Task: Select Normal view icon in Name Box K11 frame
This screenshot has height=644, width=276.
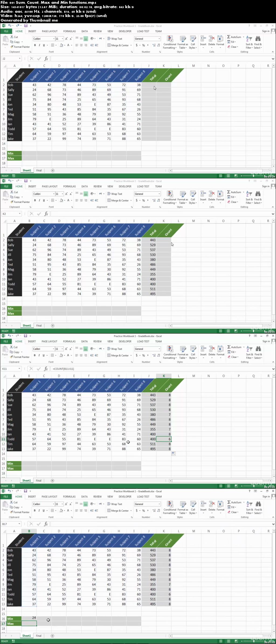Action: [x=221, y=486]
